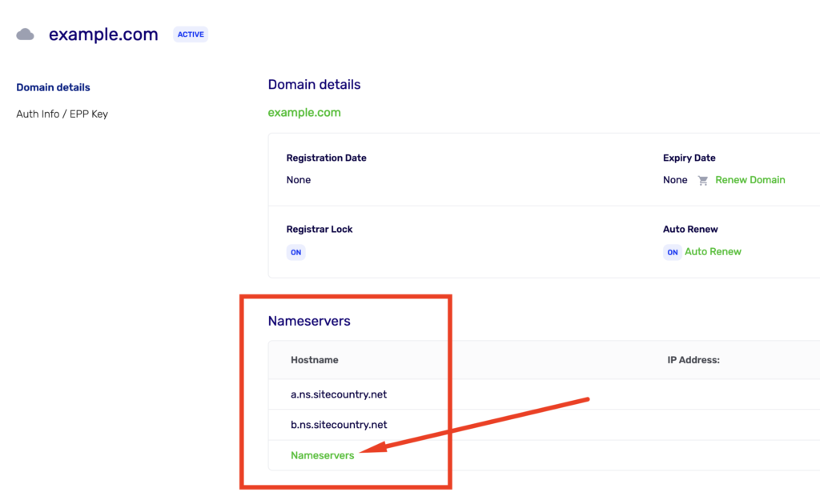Screen dimensions: 820x504
Task: Click the Auto Renew bold label
Action: click(x=690, y=230)
